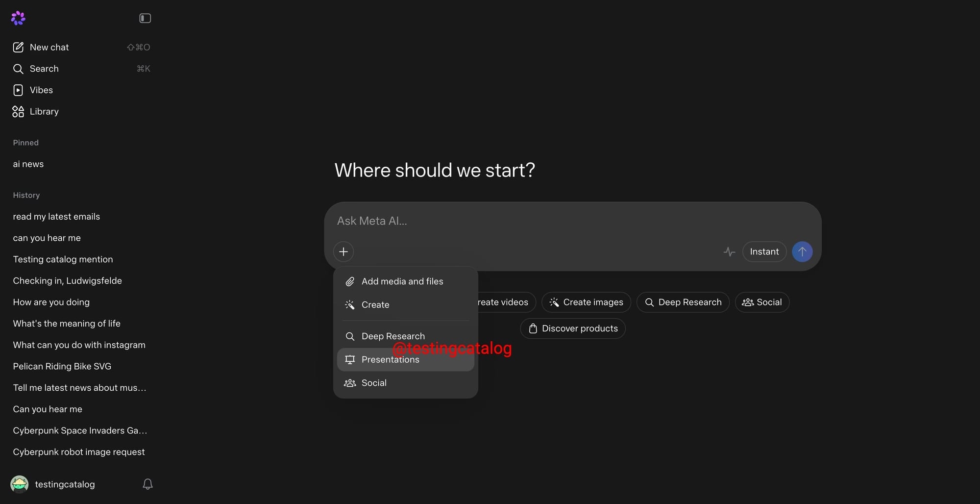Image resolution: width=980 pixels, height=504 pixels.
Task: Click the Discover products chip
Action: pyautogui.click(x=573, y=328)
